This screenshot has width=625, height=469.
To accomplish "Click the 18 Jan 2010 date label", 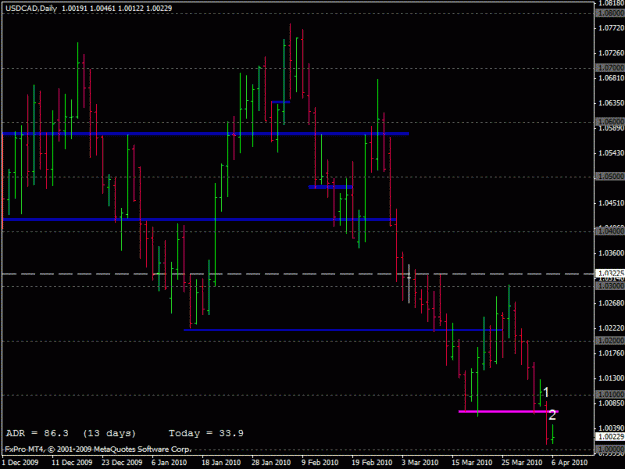I will click(x=221, y=462).
